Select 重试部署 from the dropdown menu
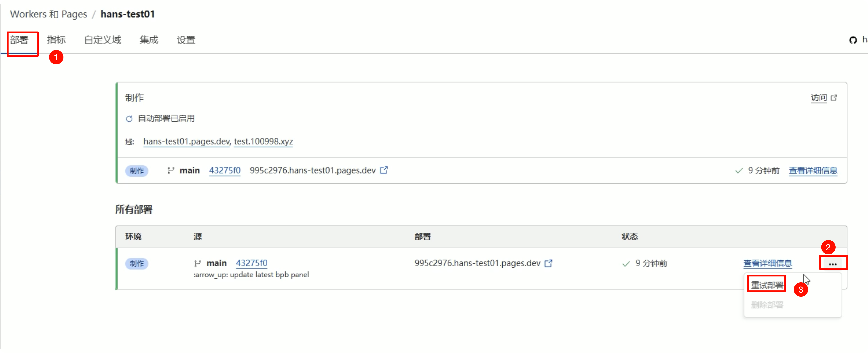Viewport: 868px width, 353px height. [767, 285]
